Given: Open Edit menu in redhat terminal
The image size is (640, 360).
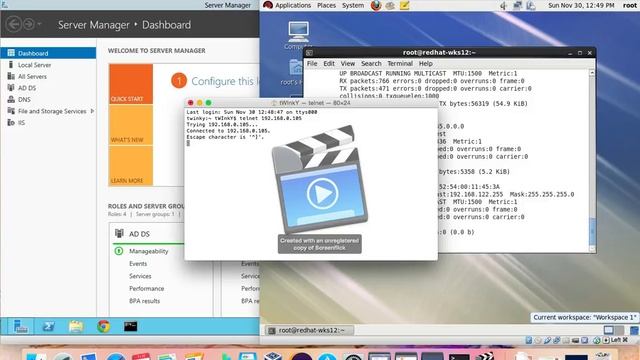Looking at the screenshot, I should (329, 64).
